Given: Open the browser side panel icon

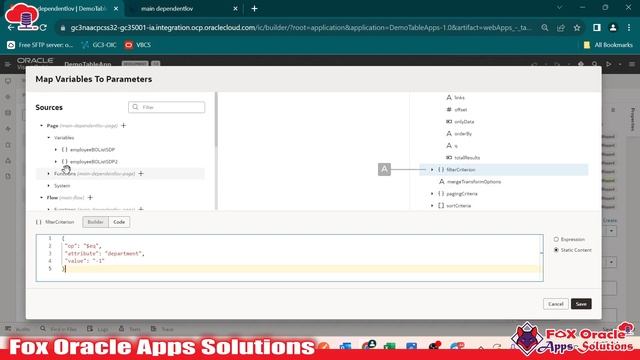Looking at the screenshot, I should 597,28.
